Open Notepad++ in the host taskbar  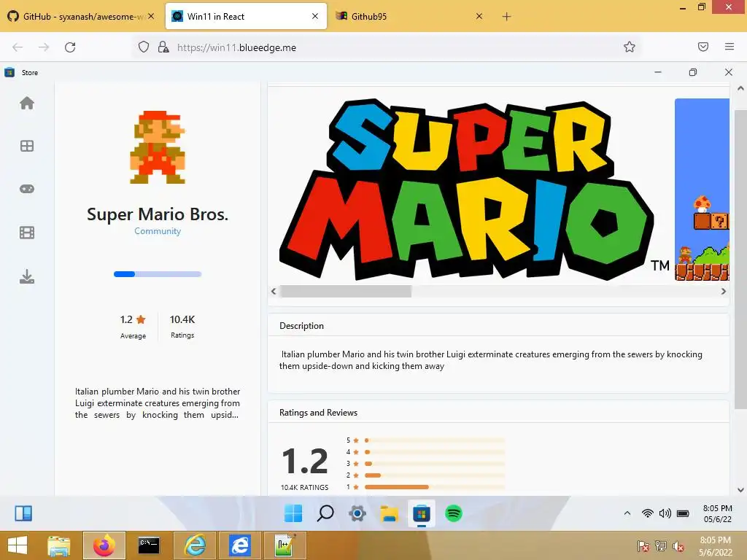coord(285,545)
